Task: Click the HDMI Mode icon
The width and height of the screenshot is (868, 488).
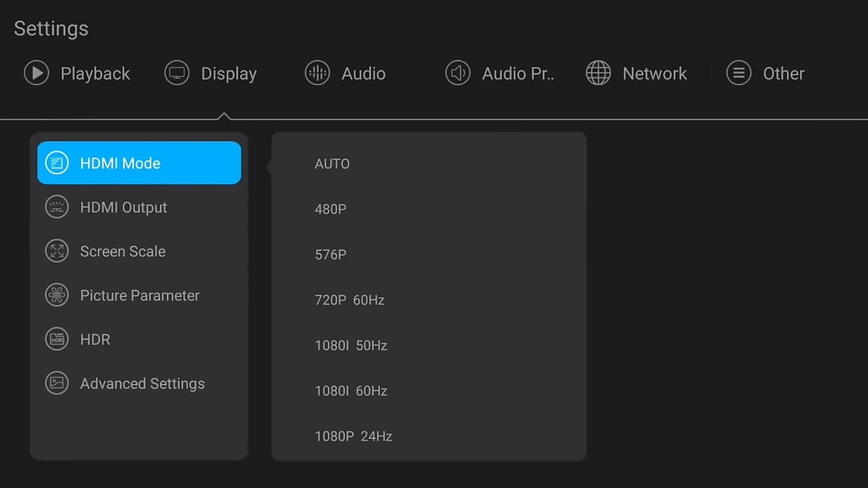Action: pos(57,162)
